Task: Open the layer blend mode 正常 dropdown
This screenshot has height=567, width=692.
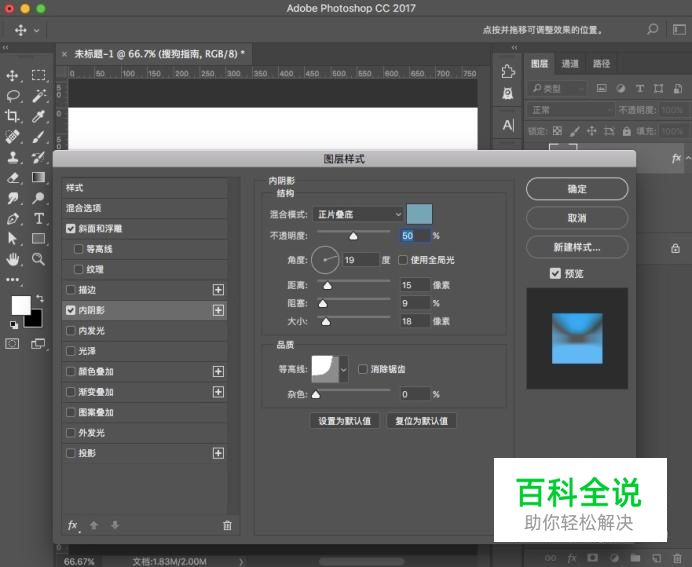Action: pos(570,110)
